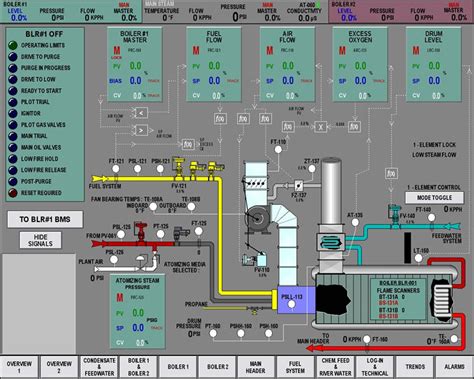Click the TE-160A temperature element bubble
This screenshot has width=474, height=379.
(454, 339)
